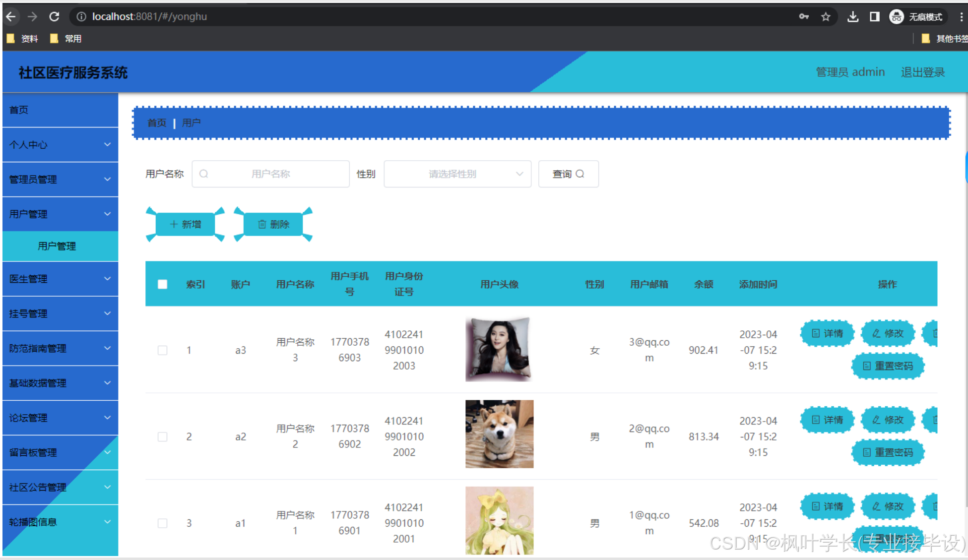Click 首页 in the breadcrumb bar
The width and height of the screenshot is (968, 560).
pyautogui.click(x=157, y=123)
